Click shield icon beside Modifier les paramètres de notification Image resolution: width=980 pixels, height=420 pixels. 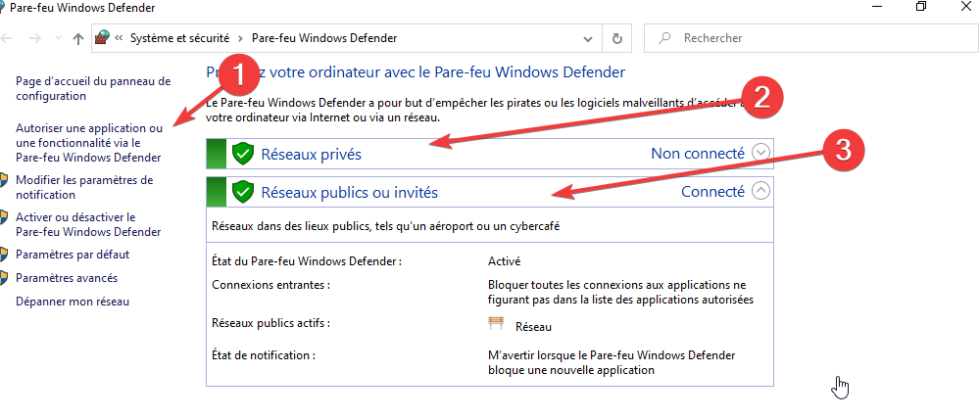[3, 180]
